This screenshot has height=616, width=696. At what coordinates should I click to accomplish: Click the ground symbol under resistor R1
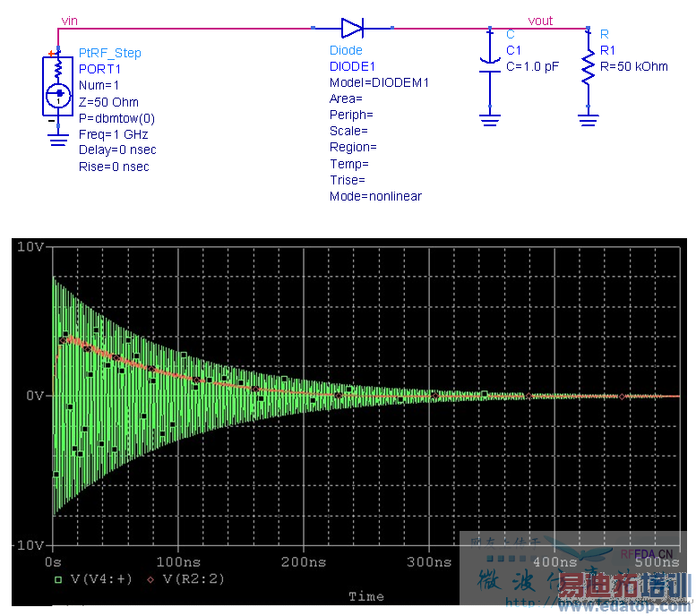pos(589,120)
